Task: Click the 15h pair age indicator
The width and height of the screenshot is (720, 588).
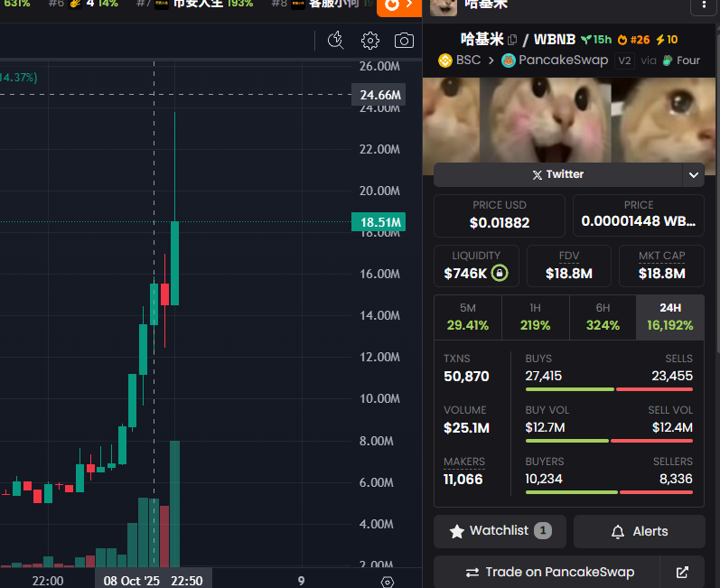Action: [596, 40]
